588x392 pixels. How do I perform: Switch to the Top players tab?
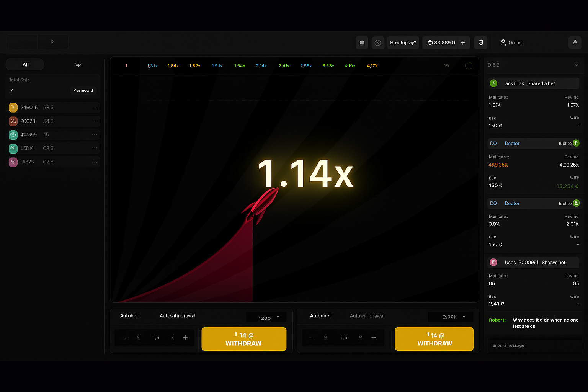coord(77,65)
